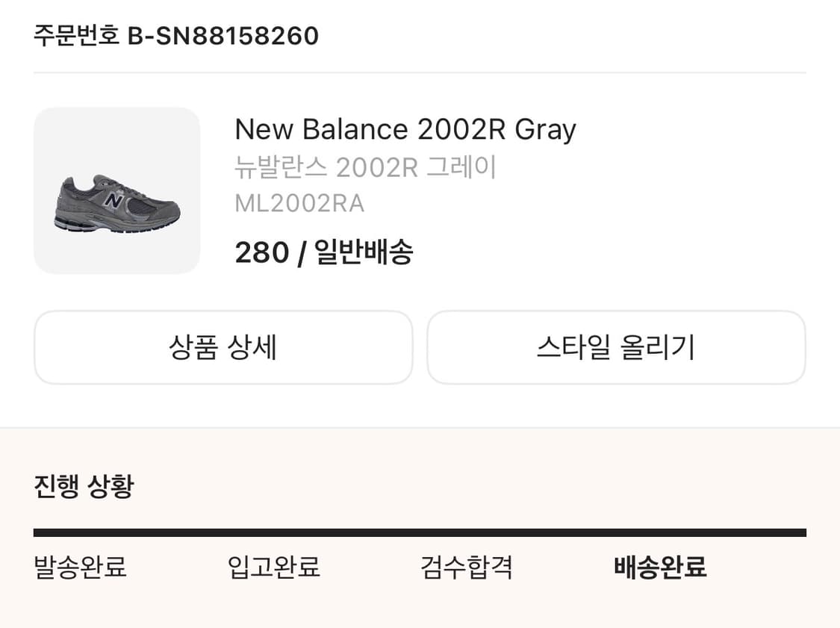Click the Korean name 뉴발란스 2002R 그레이
The height and width of the screenshot is (628, 840).
pyautogui.click(x=365, y=167)
